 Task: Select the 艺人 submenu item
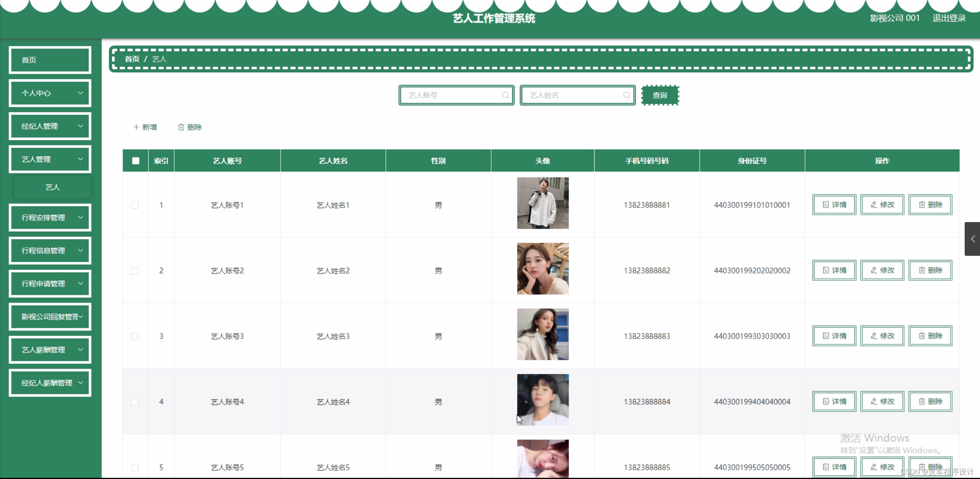tap(52, 187)
